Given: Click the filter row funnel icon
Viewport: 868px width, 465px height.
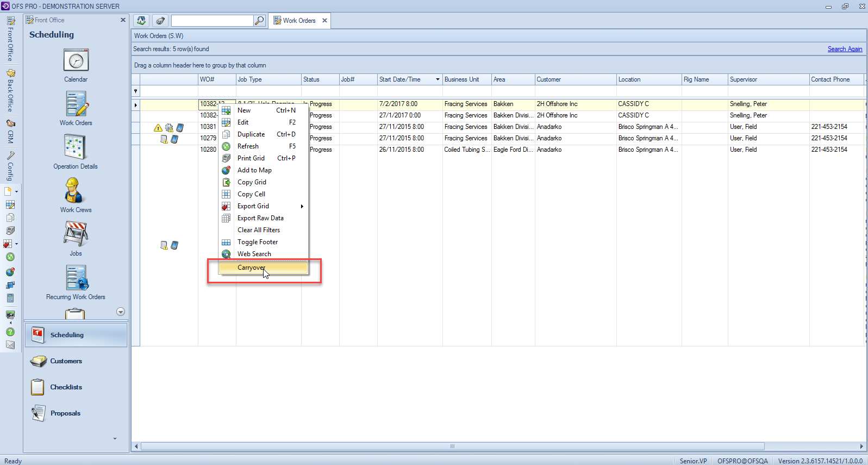Looking at the screenshot, I should [136, 91].
